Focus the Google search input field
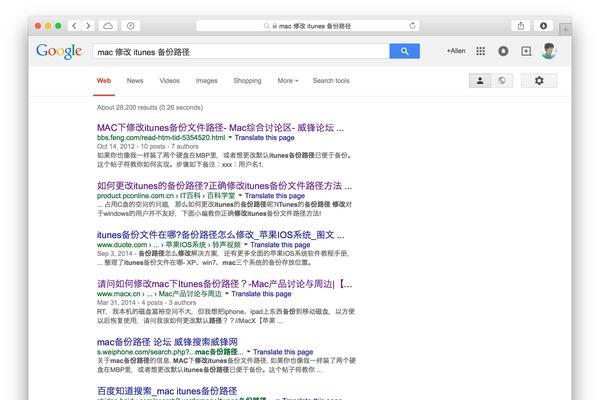The height and width of the screenshot is (400, 600). coord(241,51)
